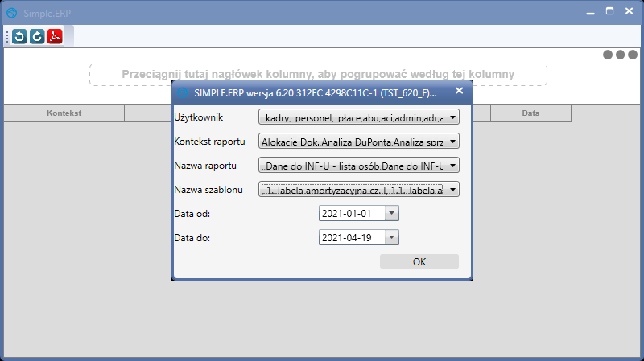Confirm the dialog with OK
This screenshot has width=644, height=361.
[x=419, y=262]
